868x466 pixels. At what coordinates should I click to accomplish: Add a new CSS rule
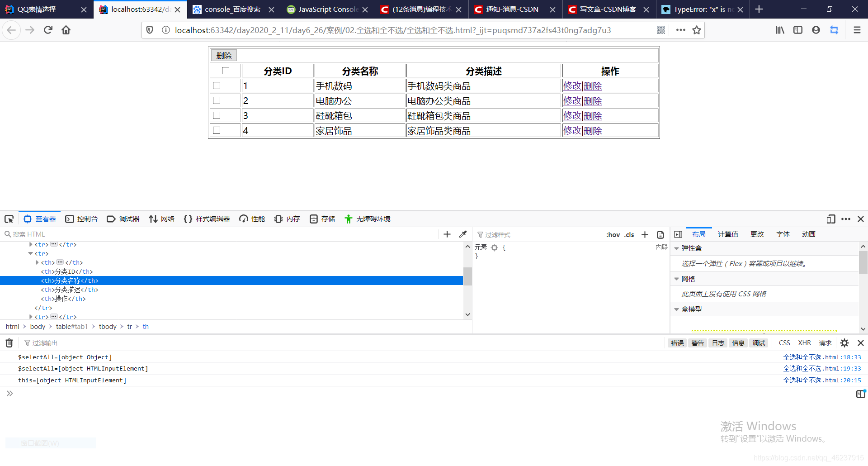(x=645, y=234)
